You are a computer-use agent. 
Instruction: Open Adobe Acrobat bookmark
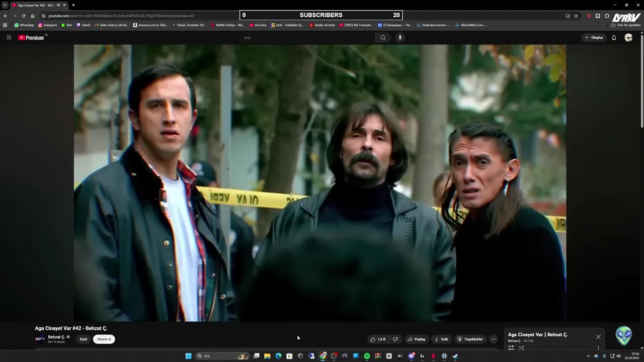pos(322,25)
